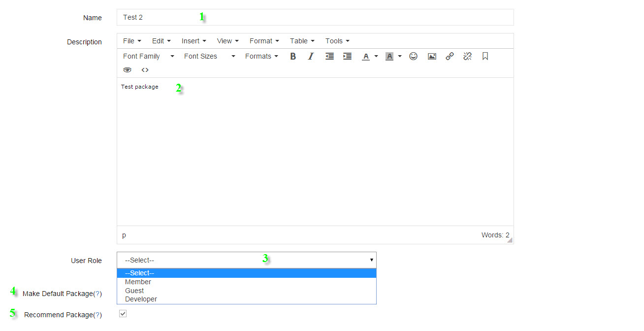Open the Table menu

302,41
